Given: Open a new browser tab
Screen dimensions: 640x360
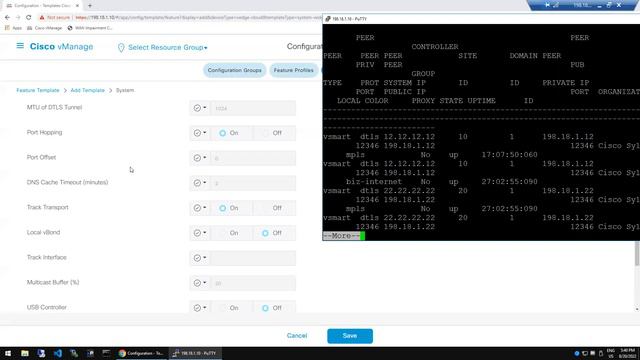Looking at the screenshot, I should point(90,6).
